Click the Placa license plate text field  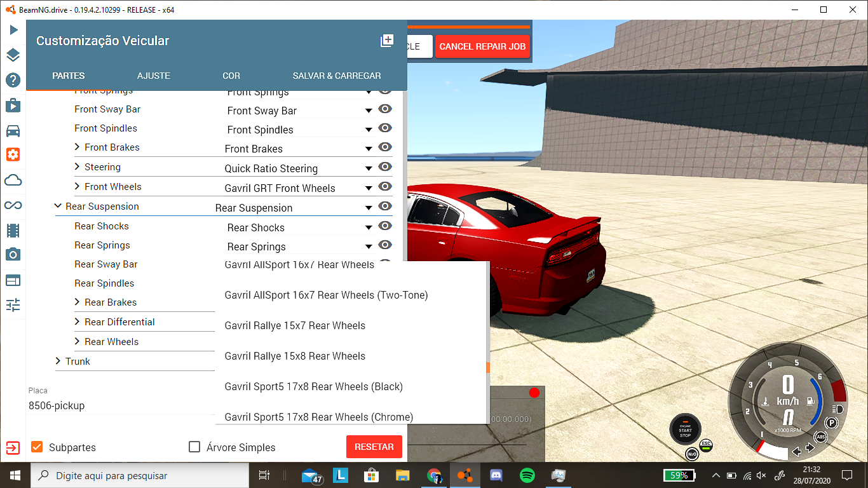121,405
